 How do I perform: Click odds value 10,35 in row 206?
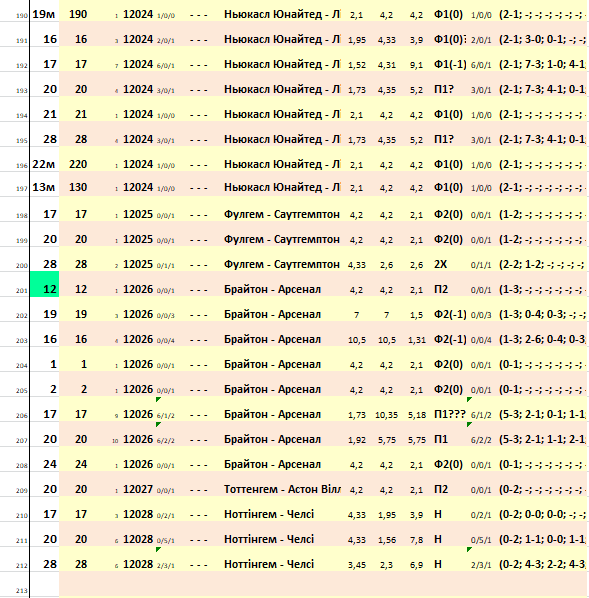pyautogui.click(x=386, y=415)
